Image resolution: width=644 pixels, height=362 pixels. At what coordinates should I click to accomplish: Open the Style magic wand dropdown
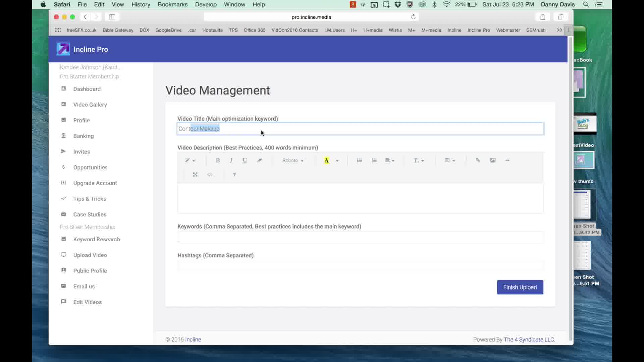190,161
